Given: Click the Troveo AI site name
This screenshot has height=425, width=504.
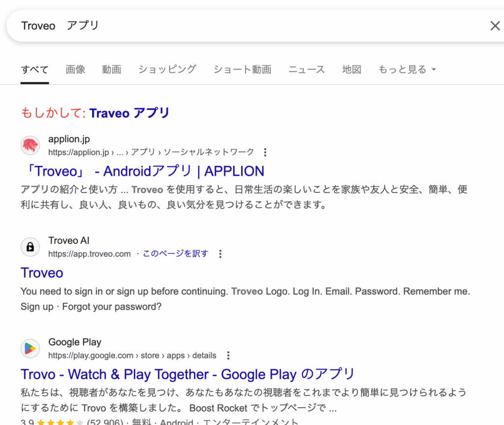Looking at the screenshot, I should pos(69,241).
